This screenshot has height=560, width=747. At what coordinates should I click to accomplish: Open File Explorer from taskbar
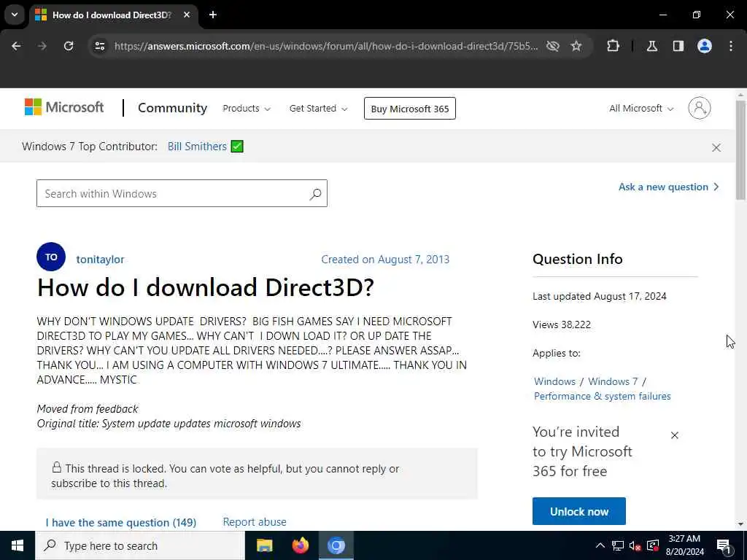[x=264, y=545]
